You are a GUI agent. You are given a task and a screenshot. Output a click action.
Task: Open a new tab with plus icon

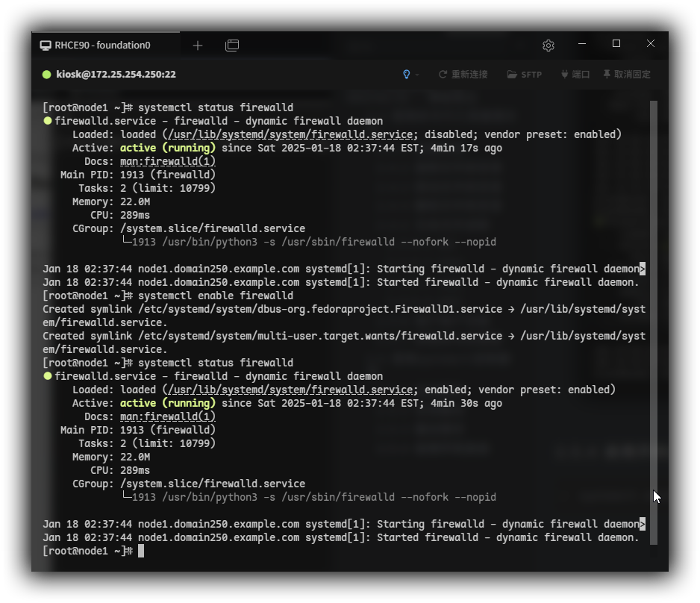tap(198, 46)
